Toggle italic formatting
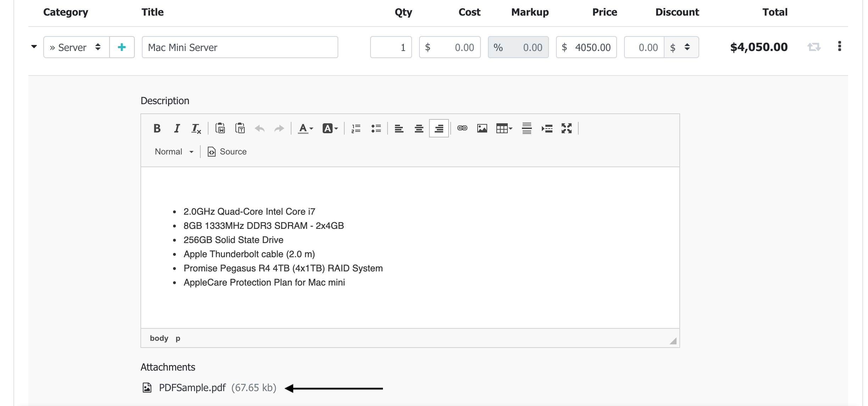 (177, 128)
